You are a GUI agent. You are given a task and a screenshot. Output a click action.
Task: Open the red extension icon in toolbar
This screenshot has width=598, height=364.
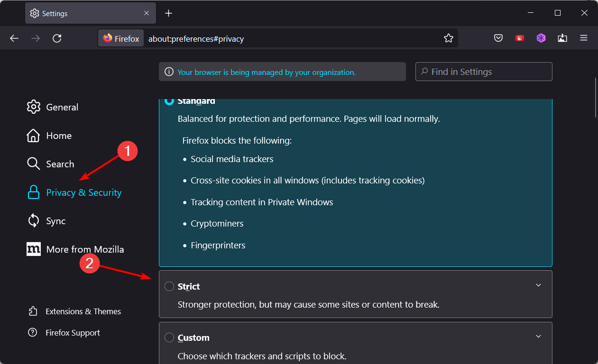(520, 38)
